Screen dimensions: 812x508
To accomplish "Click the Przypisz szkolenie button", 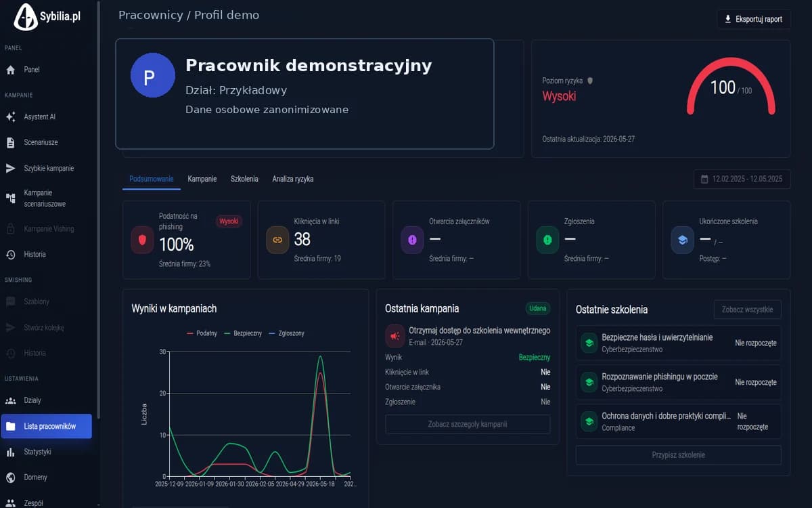I will click(679, 455).
